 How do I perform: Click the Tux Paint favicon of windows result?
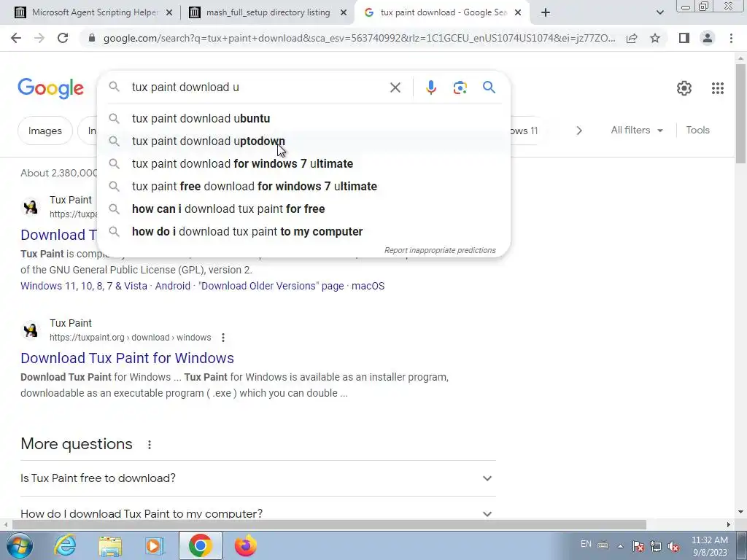(31, 330)
